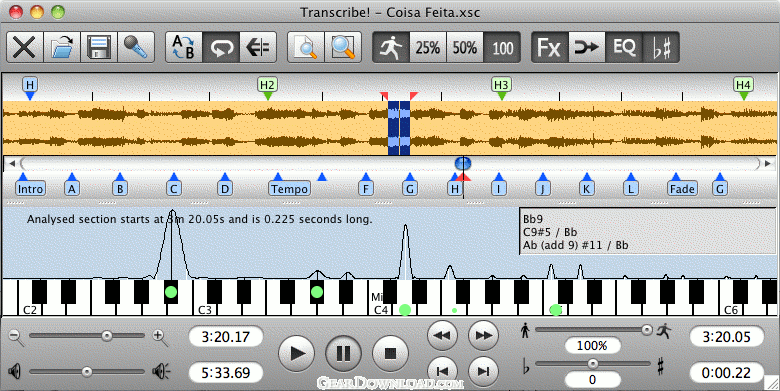Click marker C in the marker lane
Screen dimensions: 780x391
(174, 189)
